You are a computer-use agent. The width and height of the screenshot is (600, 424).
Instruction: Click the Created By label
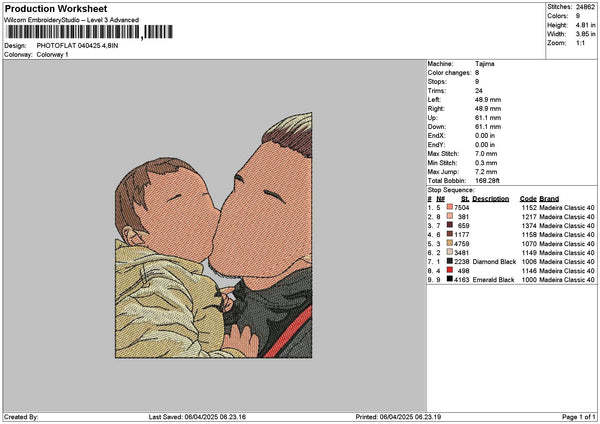tap(21, 417)
